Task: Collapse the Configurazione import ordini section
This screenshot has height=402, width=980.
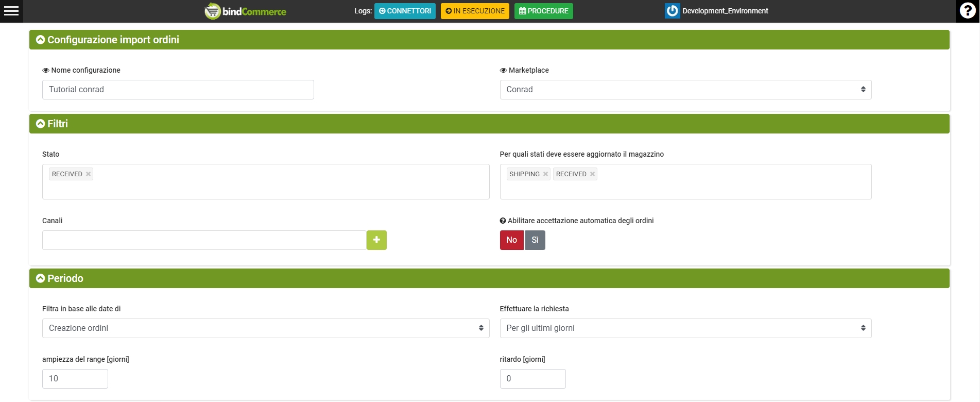Action: coord(41,40)
